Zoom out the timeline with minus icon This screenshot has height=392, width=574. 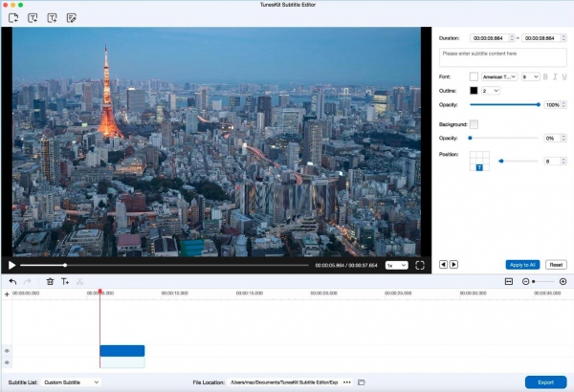[x=525, y=281]
